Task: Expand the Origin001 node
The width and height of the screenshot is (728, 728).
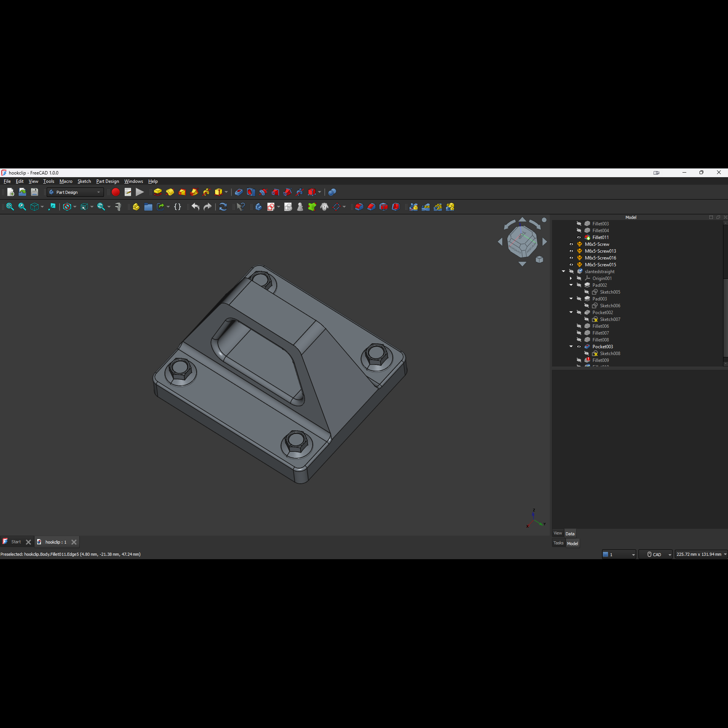Action: pyautogui.click(x=571, y=278)
